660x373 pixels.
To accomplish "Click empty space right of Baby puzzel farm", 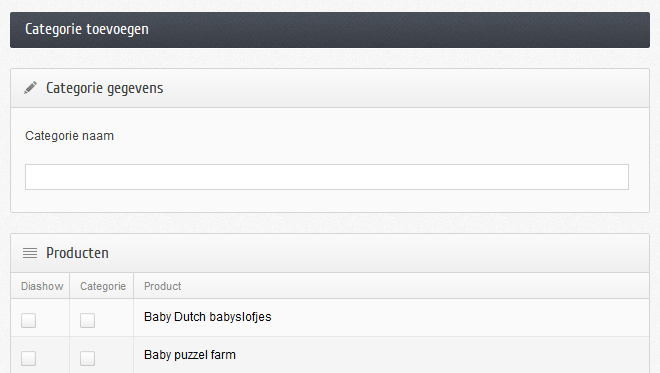I will [x=442, y=355].
